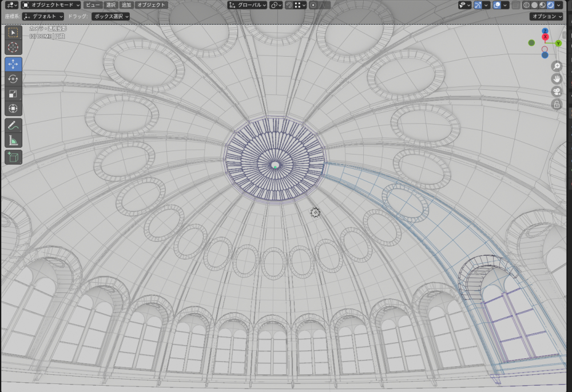Click the blue Z axis gizmo ball
Viewport: 572px width, 392px height.
pos(545,31)
